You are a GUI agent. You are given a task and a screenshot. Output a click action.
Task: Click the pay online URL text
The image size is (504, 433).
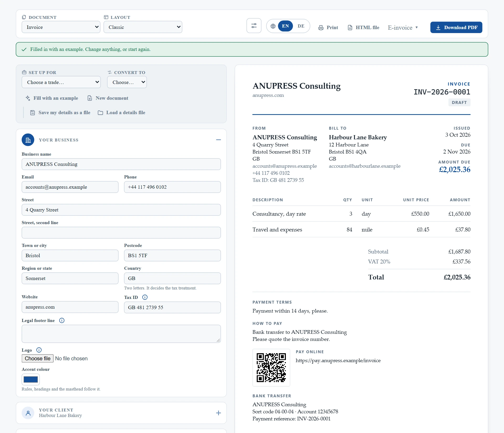[x=338, y=361]
